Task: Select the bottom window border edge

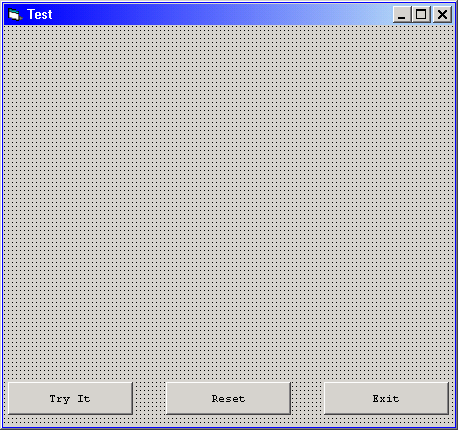Action: point(229,428)
